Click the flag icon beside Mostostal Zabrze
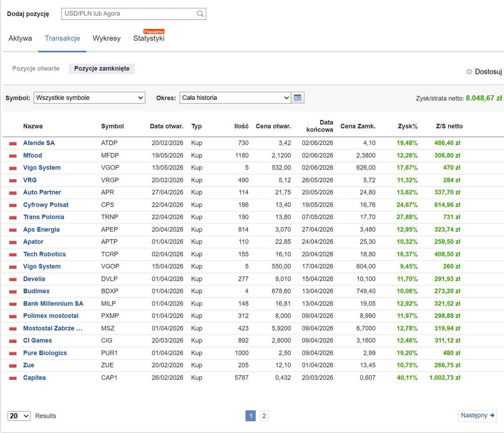The height and width of the screenshot is (433, 504). coord(13,329)
